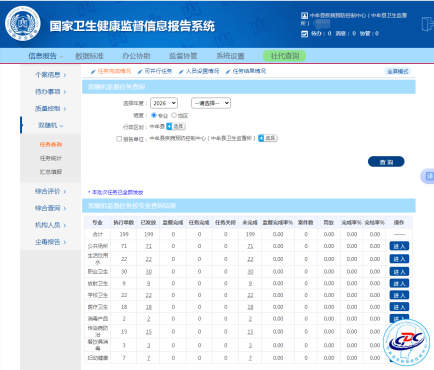Open 任务统计 under 双随机
This screenshot has height=370, width=434.
[51, 158]
